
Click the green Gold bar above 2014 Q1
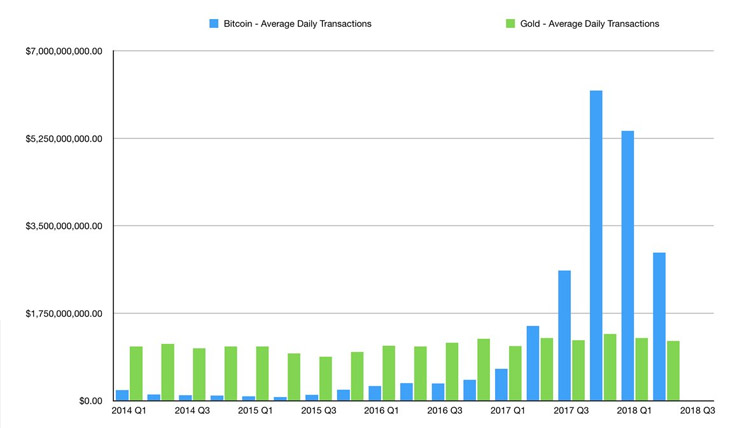point(136,373)
